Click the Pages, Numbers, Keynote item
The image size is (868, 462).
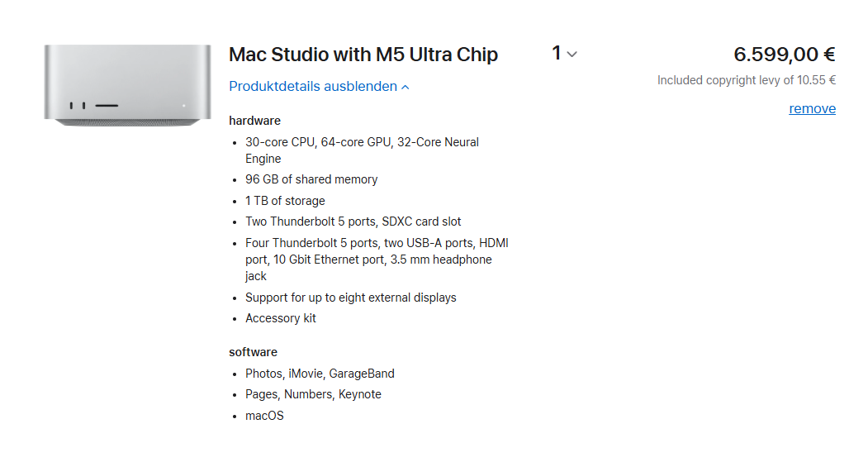[313, 394]
